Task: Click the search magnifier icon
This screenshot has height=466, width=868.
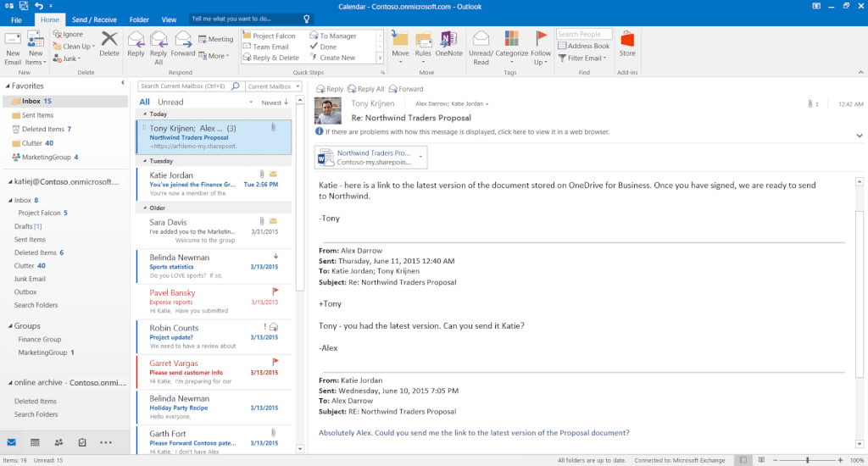Action: (236, 86)
